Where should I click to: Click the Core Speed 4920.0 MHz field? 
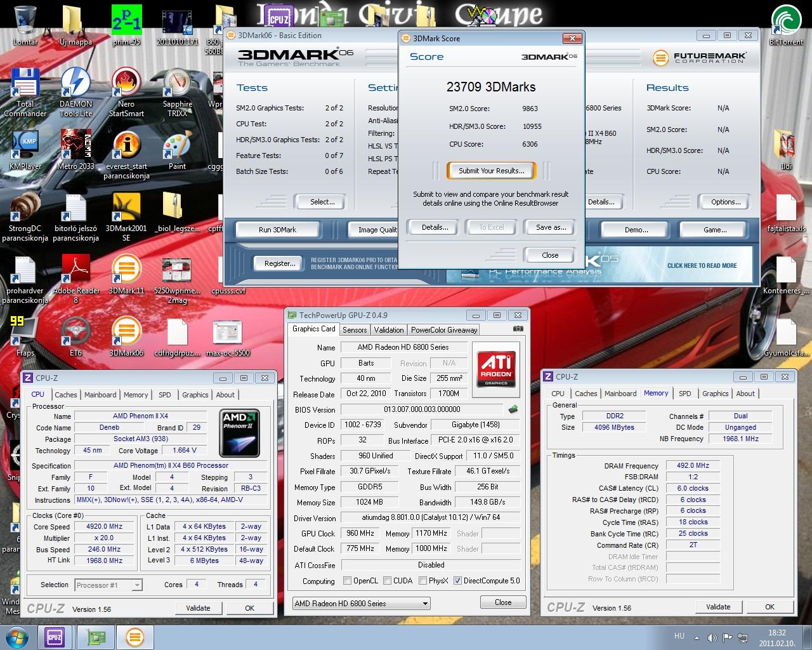click(105, 527)
